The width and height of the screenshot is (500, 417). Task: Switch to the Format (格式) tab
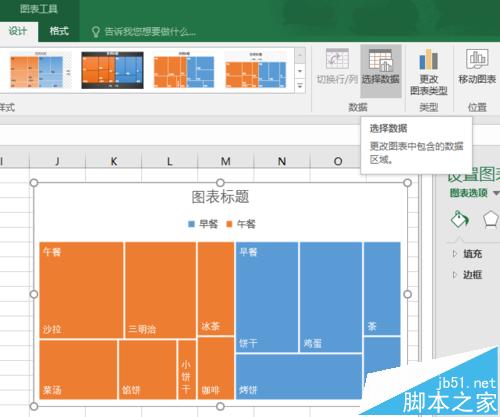coord(59,31)
